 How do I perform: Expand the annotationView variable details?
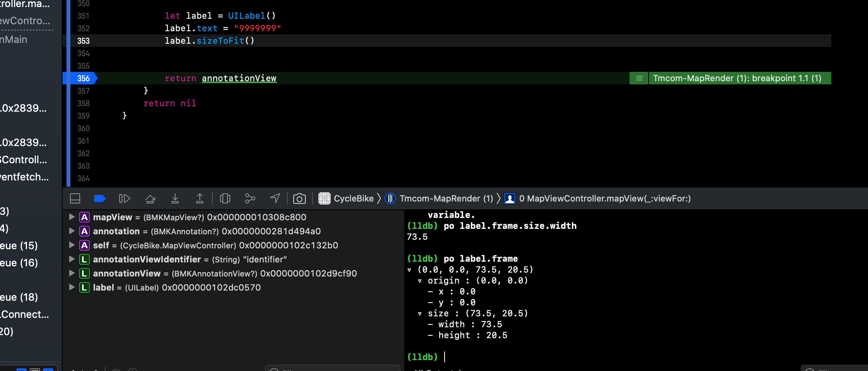(x=72, y=273)
